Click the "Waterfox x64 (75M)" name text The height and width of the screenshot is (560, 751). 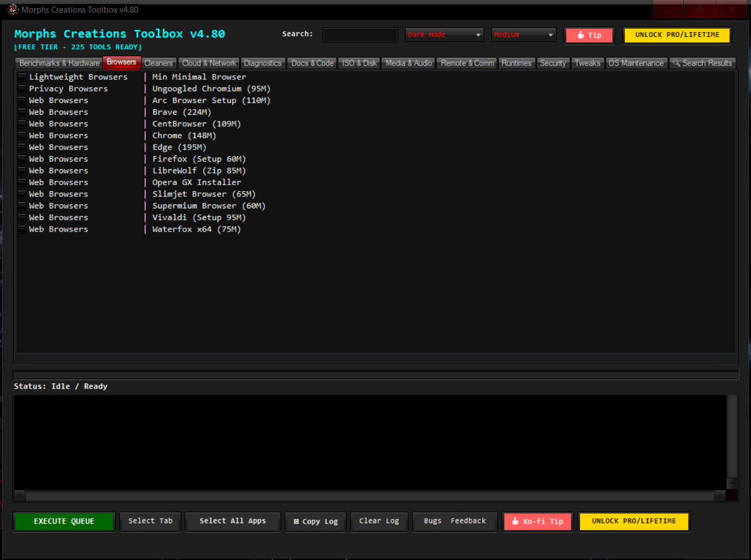tap(197, 229)
